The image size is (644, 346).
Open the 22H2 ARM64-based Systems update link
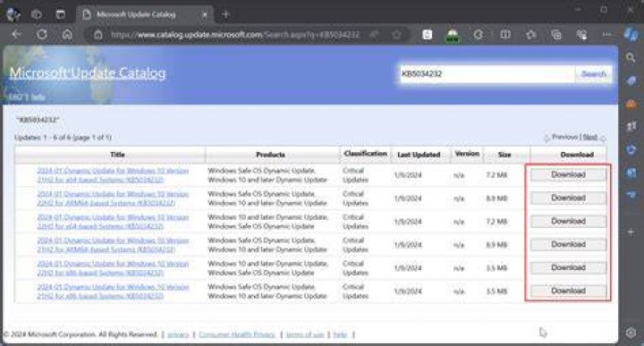pos(113,198)
